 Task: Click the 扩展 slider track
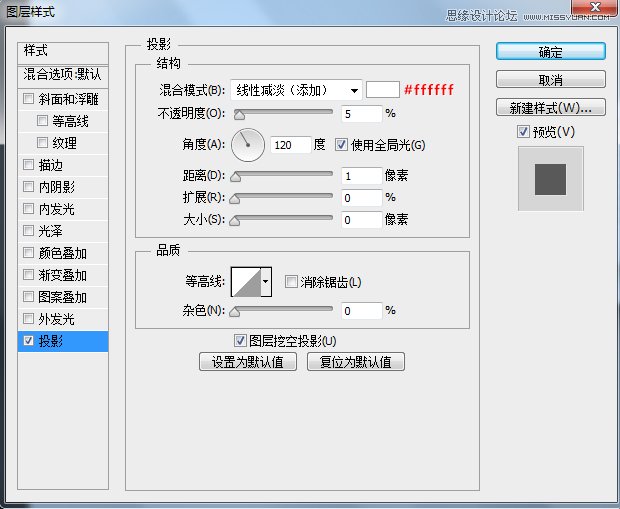coord(283,197)
